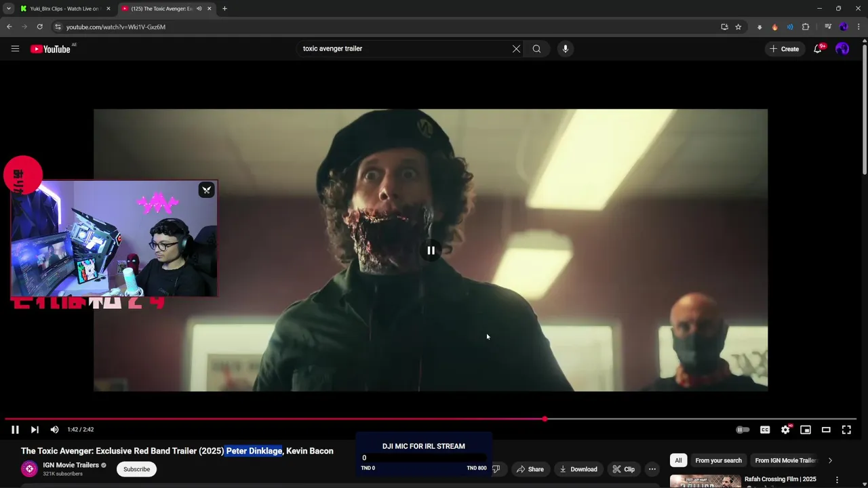The height and width of the screenshot is (488, 868).
Task: Mute tab via speaker icon
Action: coord(199,9)
